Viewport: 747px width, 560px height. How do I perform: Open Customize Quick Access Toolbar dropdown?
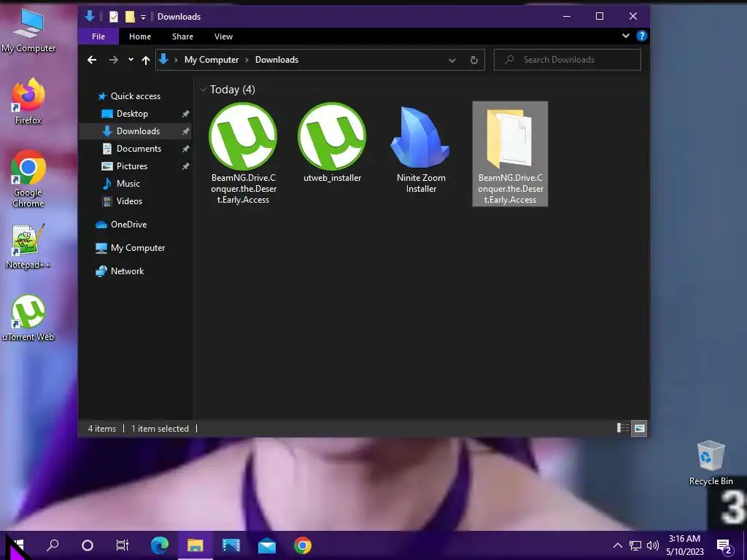143,17
